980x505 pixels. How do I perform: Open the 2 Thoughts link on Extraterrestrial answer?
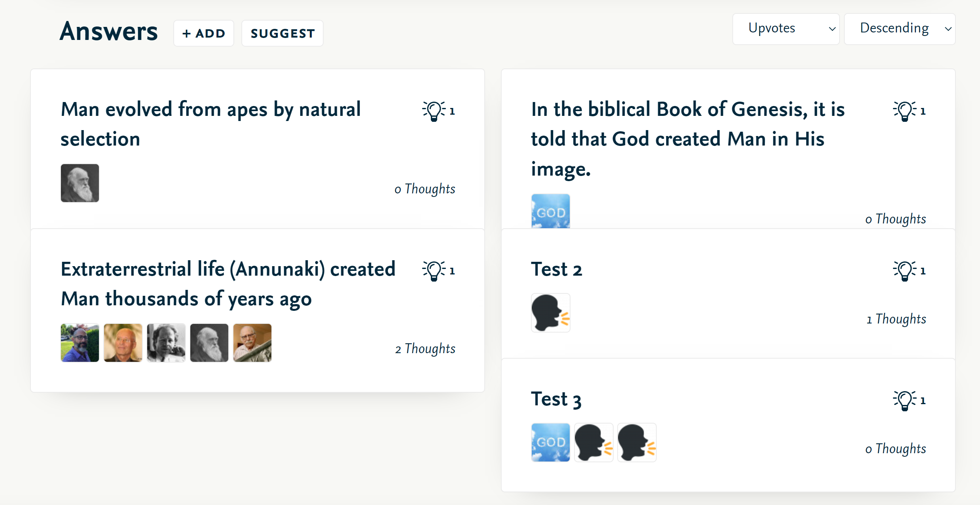(425, 349)
